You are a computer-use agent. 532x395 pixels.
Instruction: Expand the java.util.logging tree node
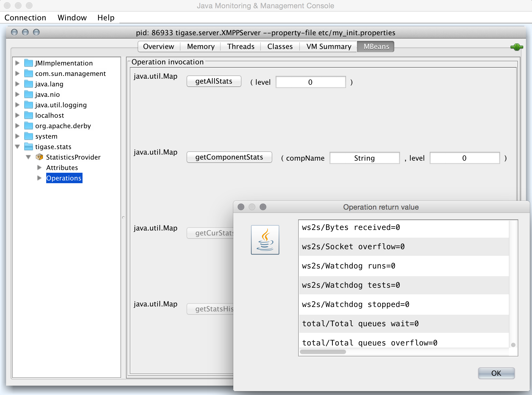17,105
